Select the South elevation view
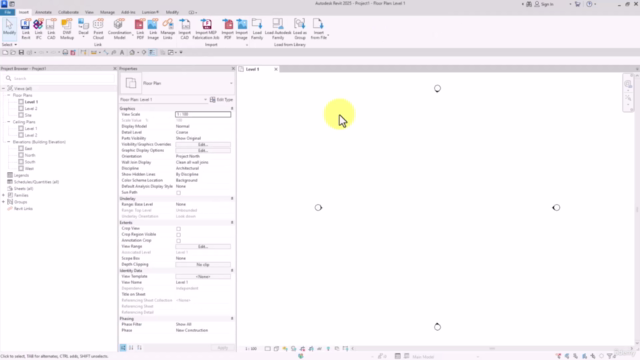 (30, 162)
